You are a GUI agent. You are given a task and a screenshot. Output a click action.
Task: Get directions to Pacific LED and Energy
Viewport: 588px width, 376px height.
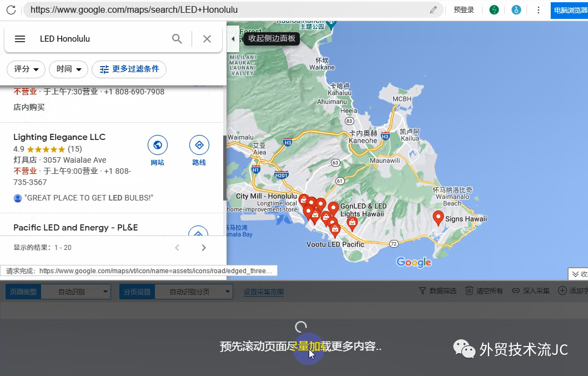click(198, 232)
